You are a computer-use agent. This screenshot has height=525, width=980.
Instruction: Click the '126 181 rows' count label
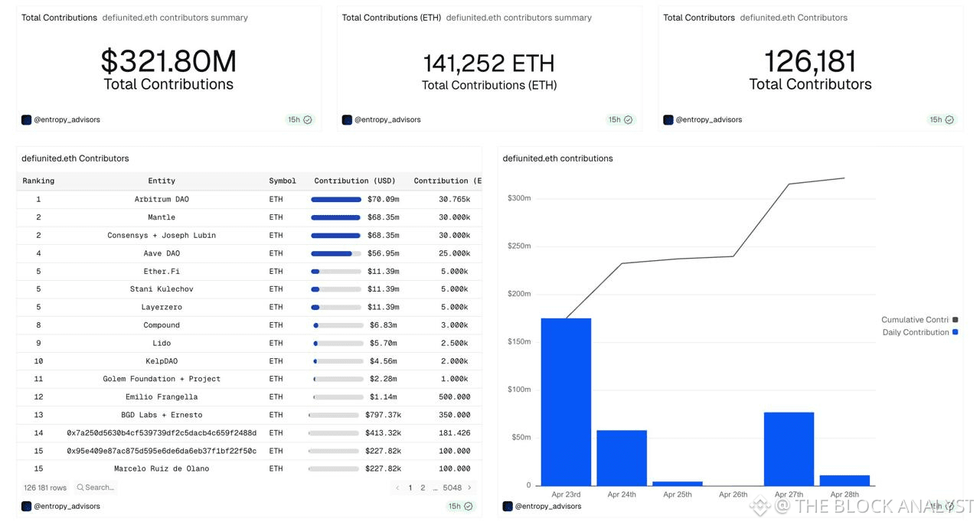click(x=45, y=487)
